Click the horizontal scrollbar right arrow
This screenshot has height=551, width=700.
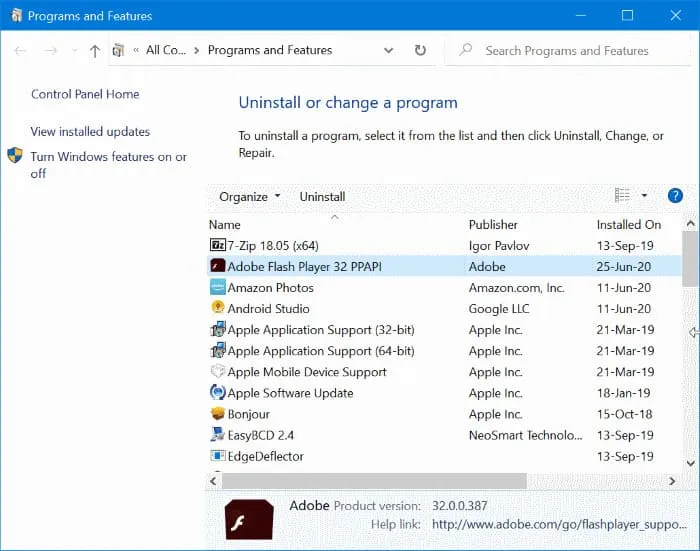[x=672, y=481]
